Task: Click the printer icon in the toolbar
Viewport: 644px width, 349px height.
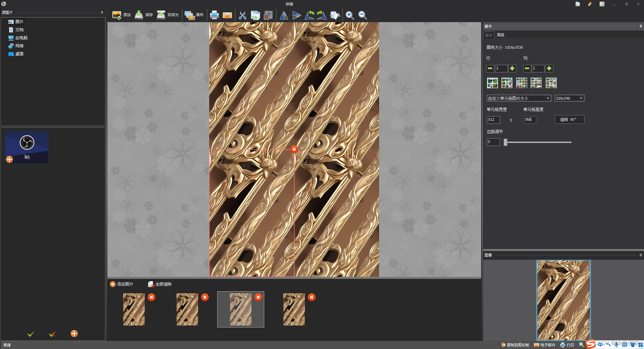Action: click(214, 15)
